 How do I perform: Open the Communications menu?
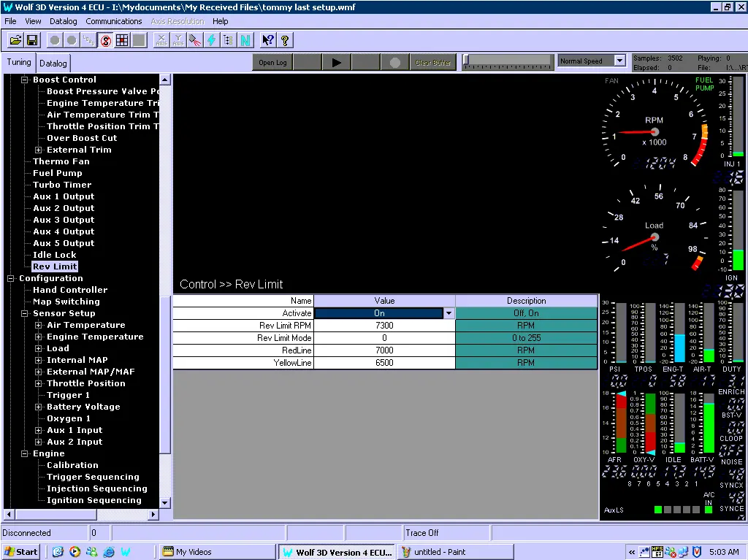(x=113, y=21)
